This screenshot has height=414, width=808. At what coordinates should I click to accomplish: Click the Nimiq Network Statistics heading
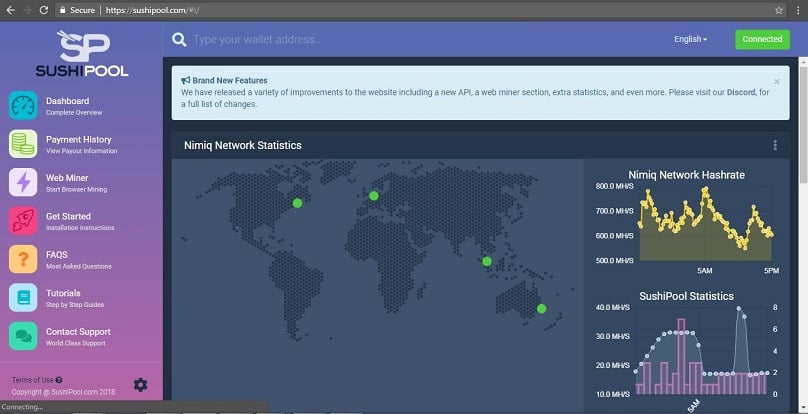(x=243, y=145)
